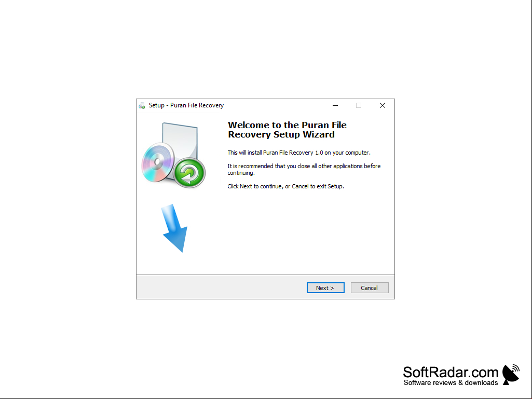Cancel the Puran File Recovery setup
The width and height of the screenshot is (532, 399).
[x=370, y=288]
